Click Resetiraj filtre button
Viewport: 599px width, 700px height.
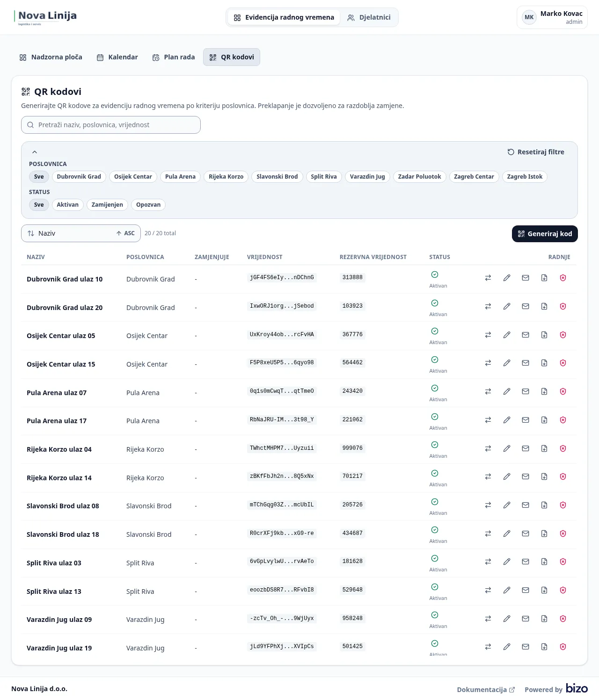[536, 152]
